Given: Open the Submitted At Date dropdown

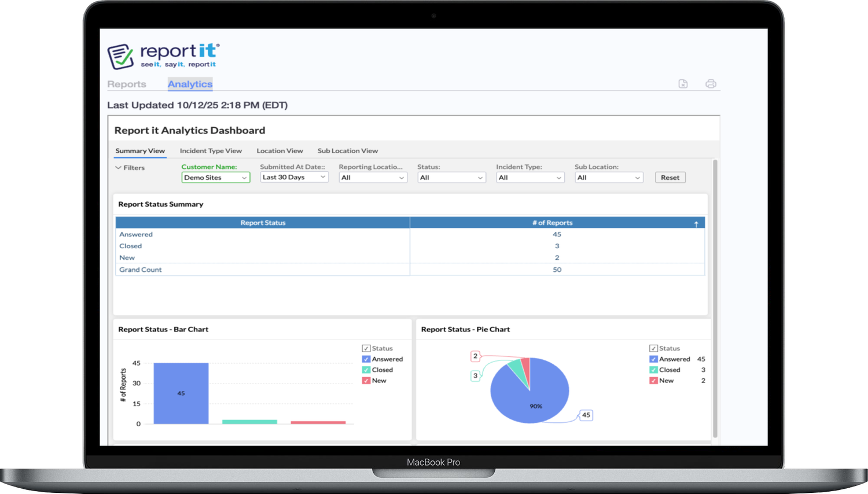Looking at the screenshot, I should pos(294,177).
